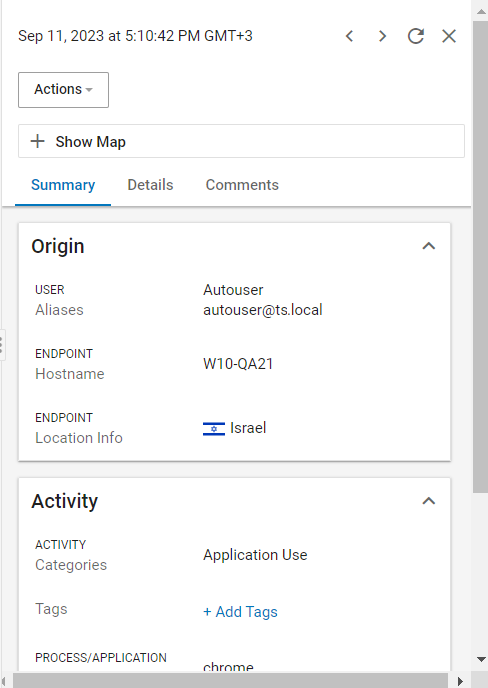Go to next event with right chevron
The image size is (488, 688).
pyautogui.click(x=382, y=36)
